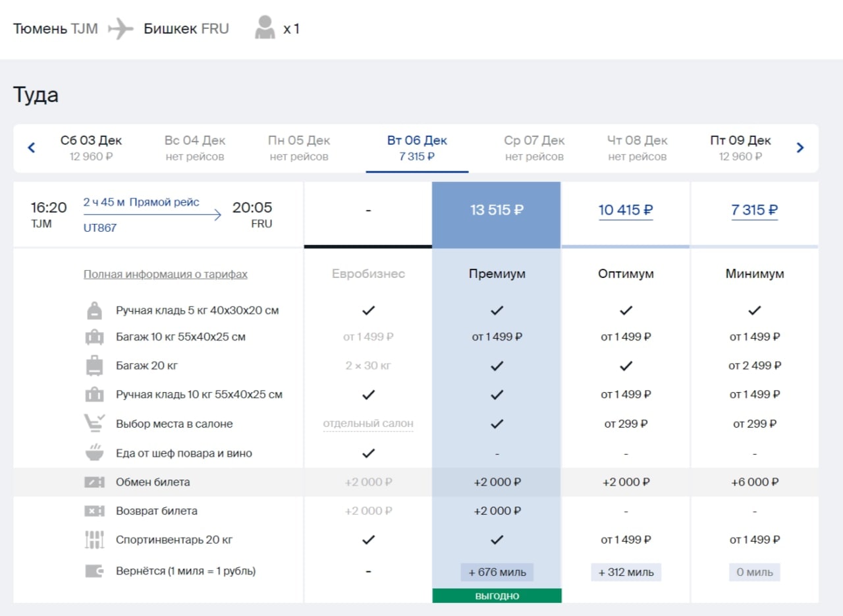The image size is (843, 616).
Task: Click the + 676 миль badge
Action: pos(497,572)
